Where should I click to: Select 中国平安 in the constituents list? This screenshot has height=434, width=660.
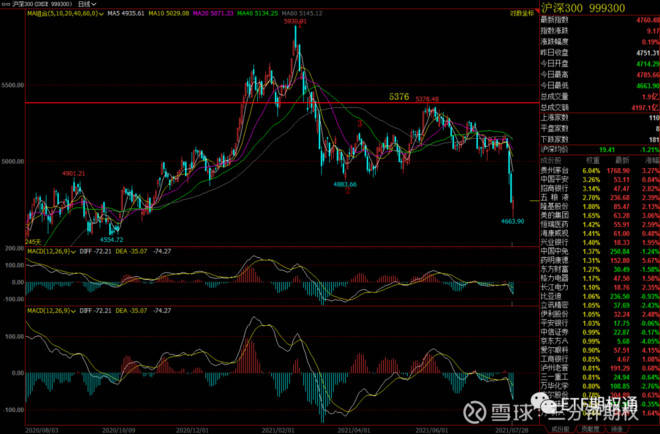[554, 179]
